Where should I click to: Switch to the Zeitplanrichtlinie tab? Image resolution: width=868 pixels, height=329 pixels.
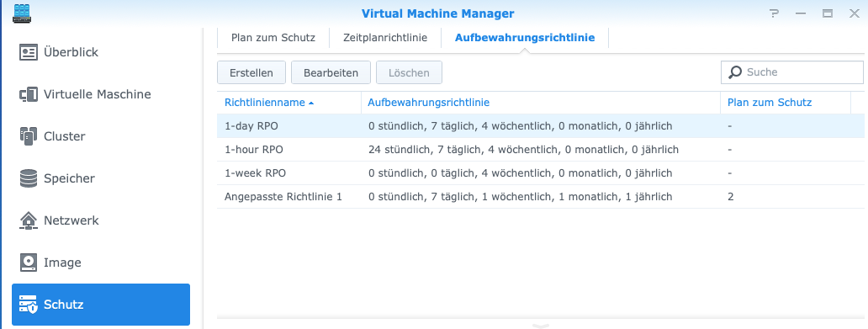(385, 38)
